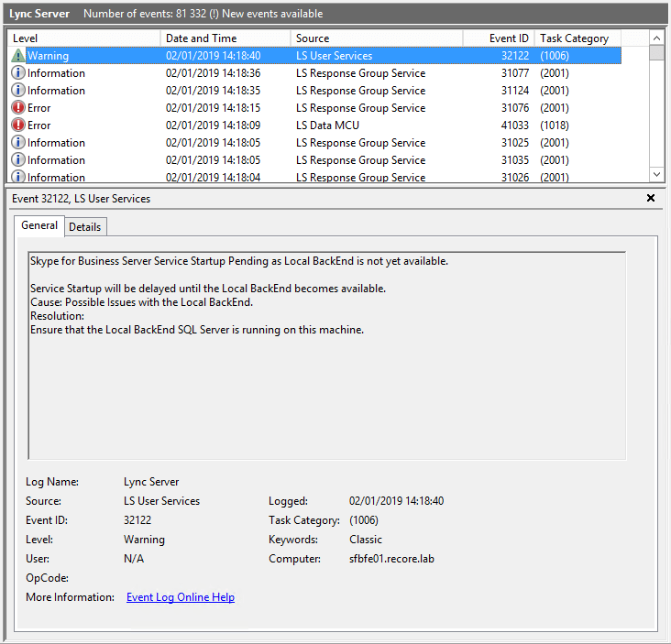Click task category (1018) cell
The image size is (671, 644).
click(555, 126)
